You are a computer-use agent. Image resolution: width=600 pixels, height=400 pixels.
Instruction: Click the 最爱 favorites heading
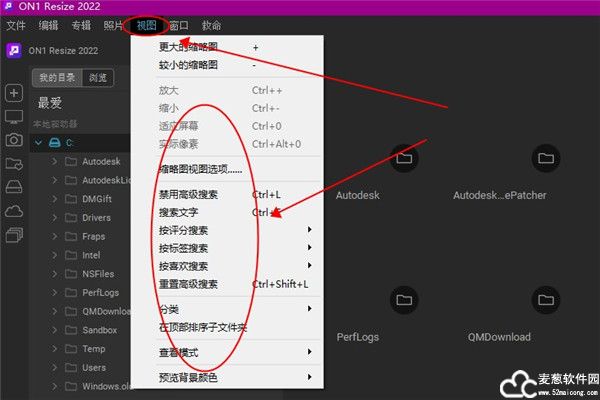tap(50, 103)
